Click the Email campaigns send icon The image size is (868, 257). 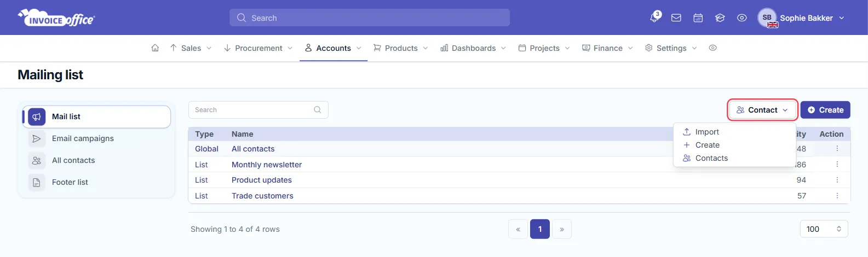[x=37, y=138]
